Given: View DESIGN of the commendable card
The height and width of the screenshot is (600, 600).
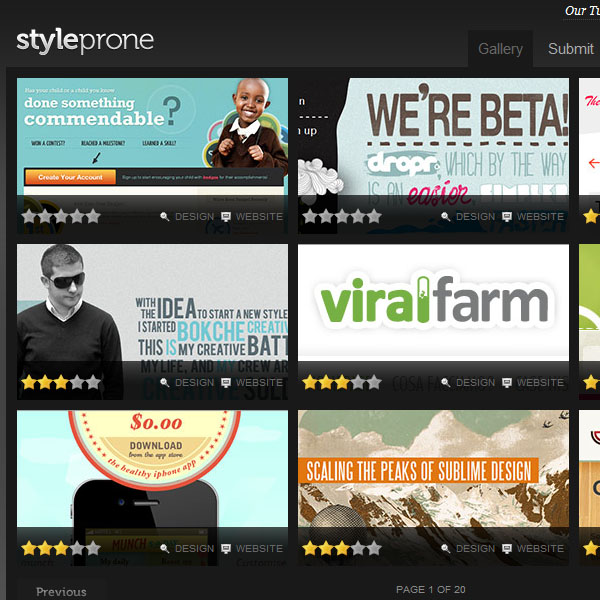Looking at the screenshot, I should click(x=194, y=217).
